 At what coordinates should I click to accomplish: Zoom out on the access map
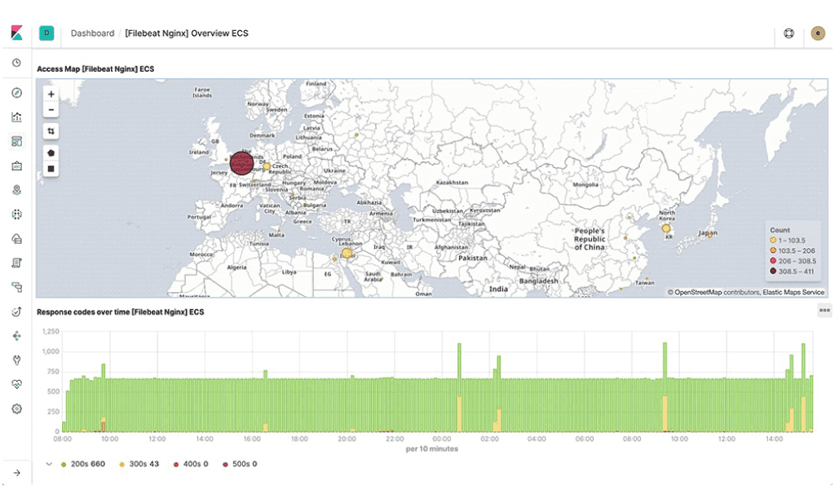[51, 110]
